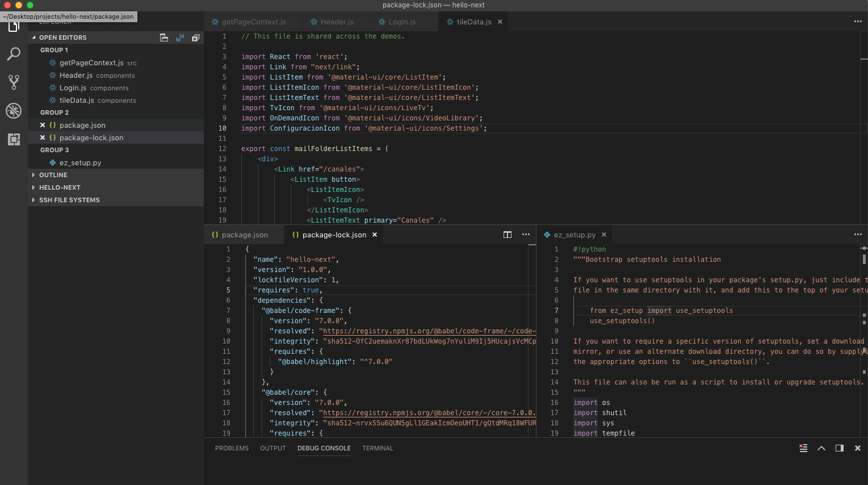Open the Search view in activity bar

14,54
